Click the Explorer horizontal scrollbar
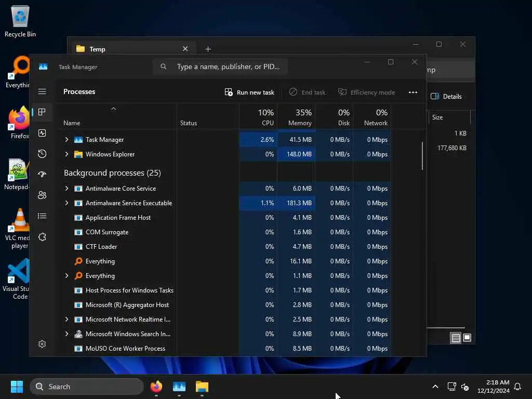 click(x=445, y=328)
